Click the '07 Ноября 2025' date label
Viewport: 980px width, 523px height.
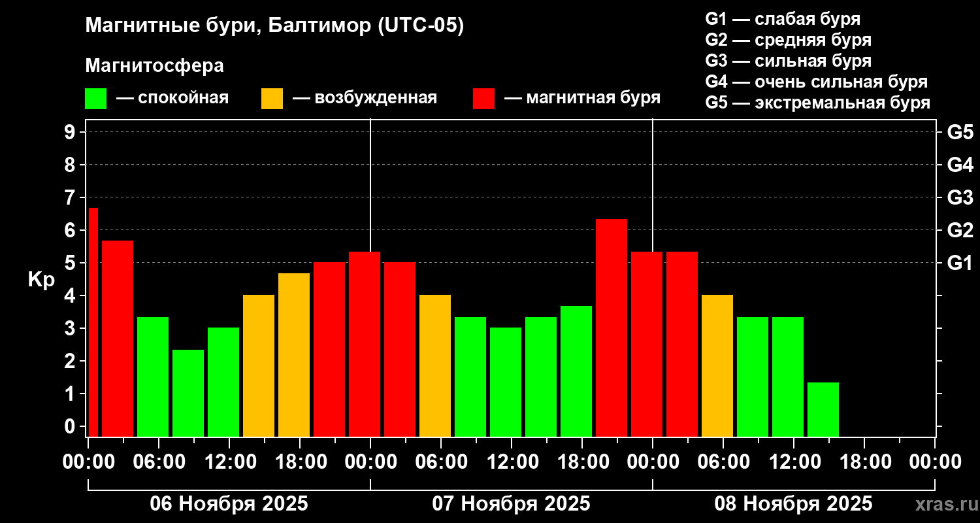point(511,504)
